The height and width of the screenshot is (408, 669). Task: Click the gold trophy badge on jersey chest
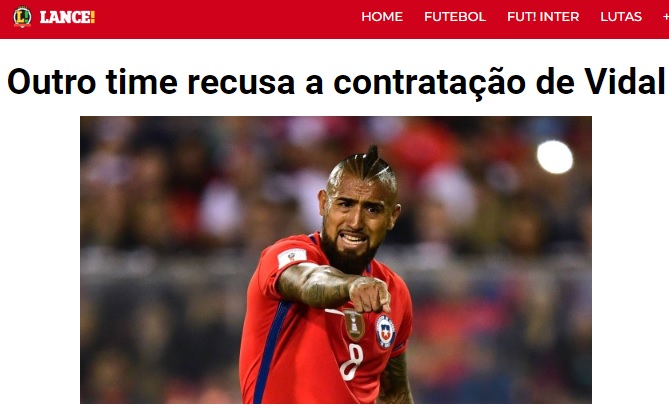tap(354, 324)
